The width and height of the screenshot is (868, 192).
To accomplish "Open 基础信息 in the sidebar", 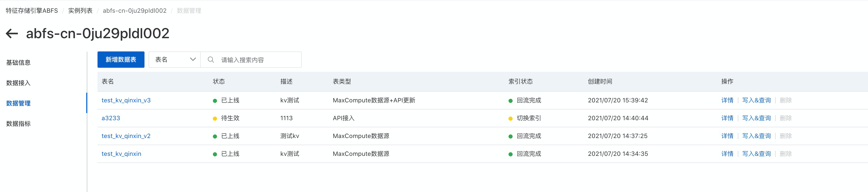I will pyautogui.click(x=19, y=63).
